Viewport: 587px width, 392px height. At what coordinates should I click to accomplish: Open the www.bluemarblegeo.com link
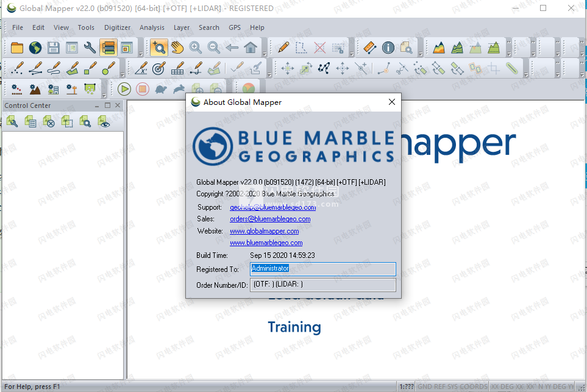(266, 243)
